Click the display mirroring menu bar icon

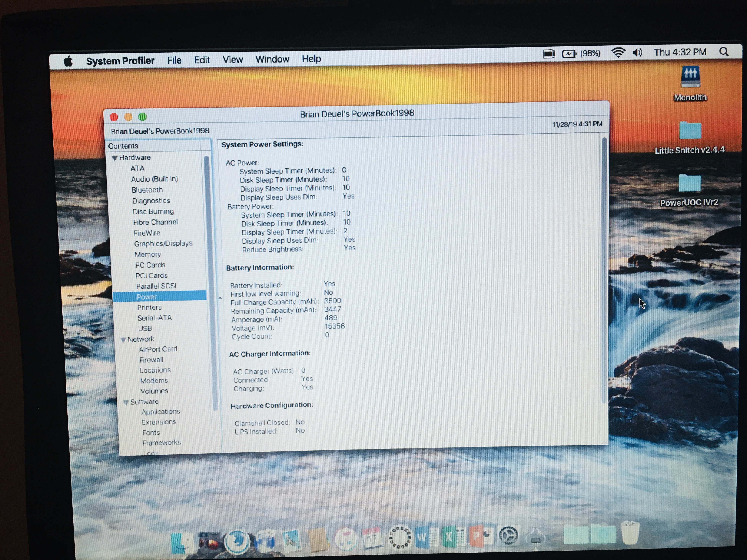[549, 54]
